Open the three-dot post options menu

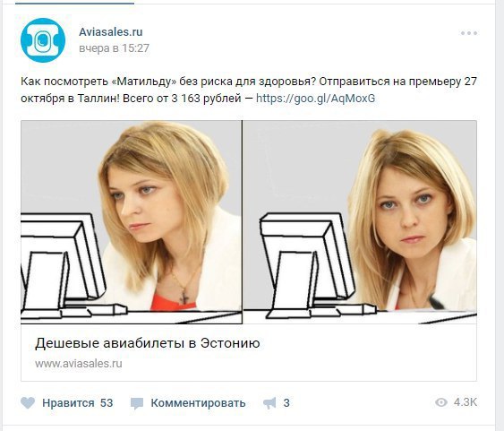coord(469,33)
